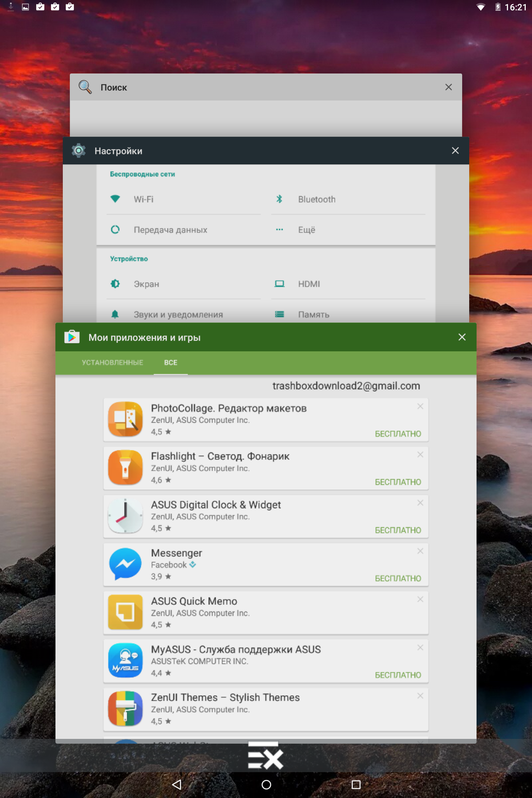Tap the Android Back navigation button
Viewport: 532px width, 798px height.
pyautogui.click(x=177, y=784)
